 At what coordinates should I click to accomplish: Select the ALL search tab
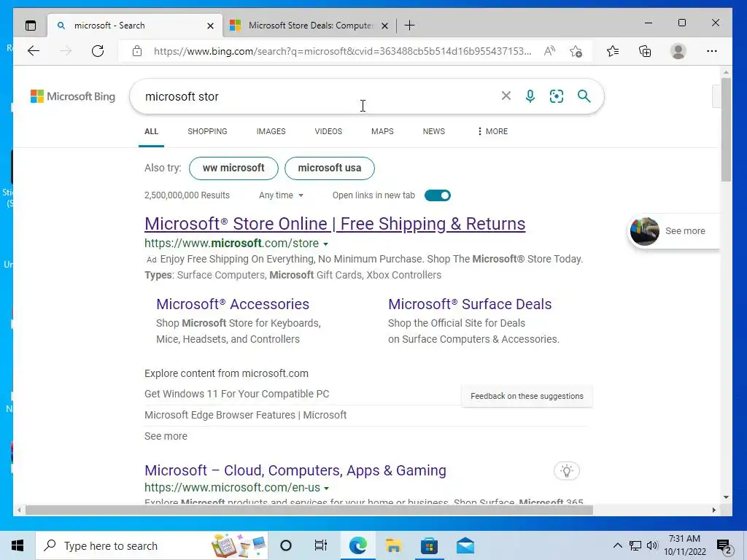tap(152, 131)
